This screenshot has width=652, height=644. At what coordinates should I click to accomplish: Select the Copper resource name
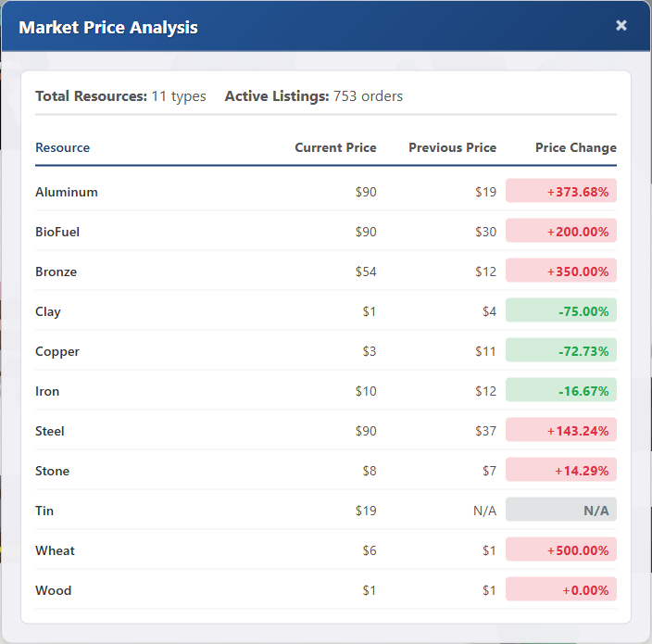tap(57, 351)
